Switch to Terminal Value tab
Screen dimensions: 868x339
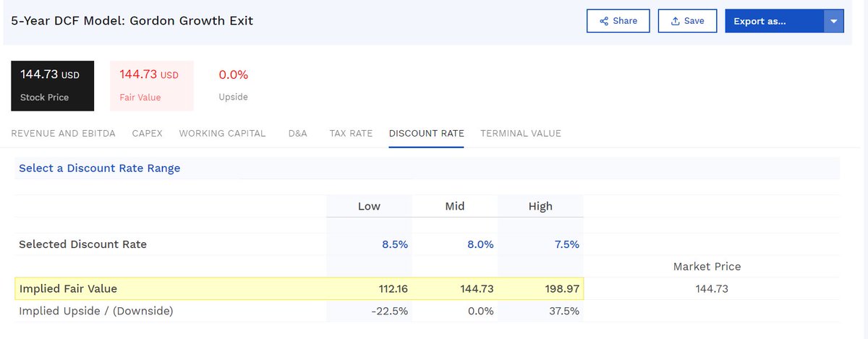[520, 133]
